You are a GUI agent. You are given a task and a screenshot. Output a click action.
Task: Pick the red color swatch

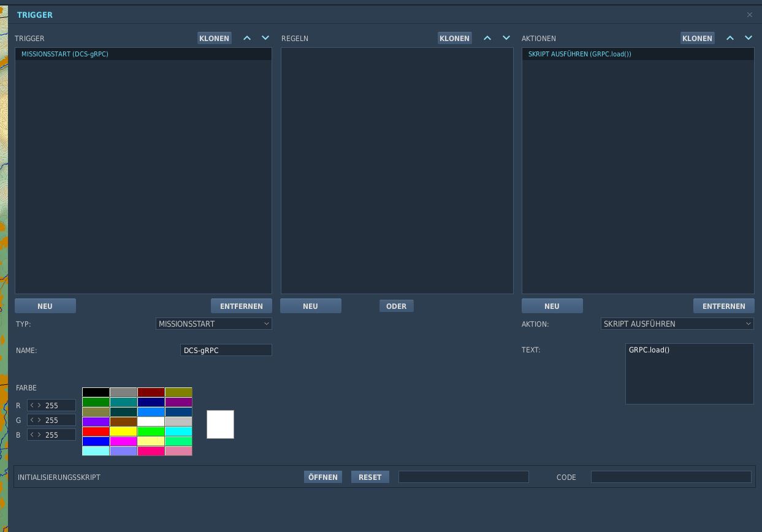pyautogui.click(x=96, y=431)
